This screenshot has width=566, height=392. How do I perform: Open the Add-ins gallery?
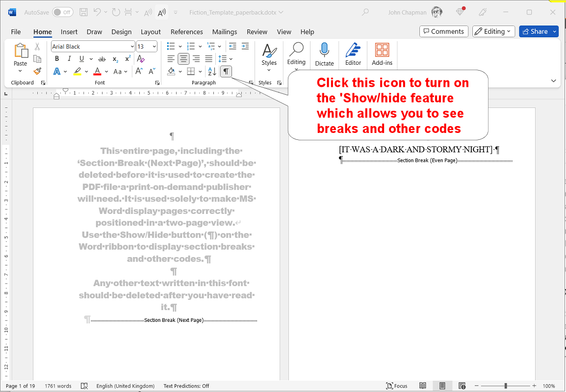pyautogui.click(x=382, y=54)
